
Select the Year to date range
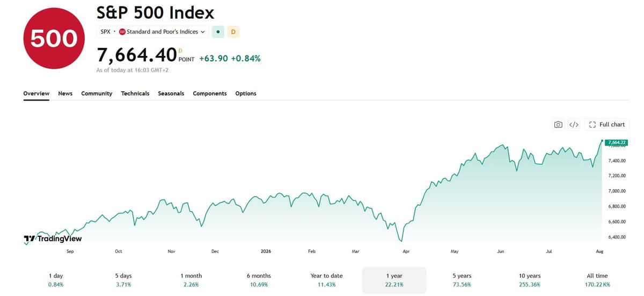point(326,280)
